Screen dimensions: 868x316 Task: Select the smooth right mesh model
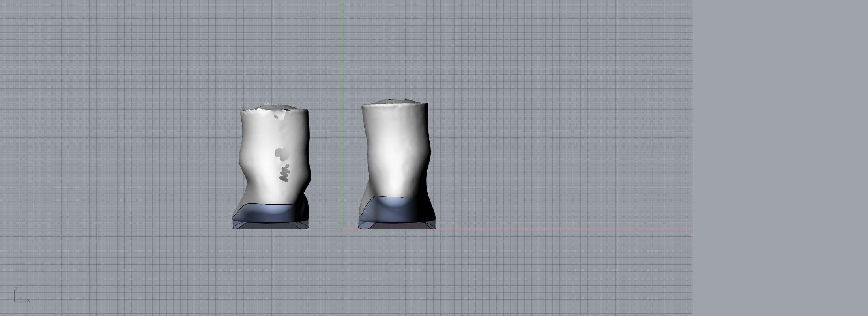coord(395,150)
